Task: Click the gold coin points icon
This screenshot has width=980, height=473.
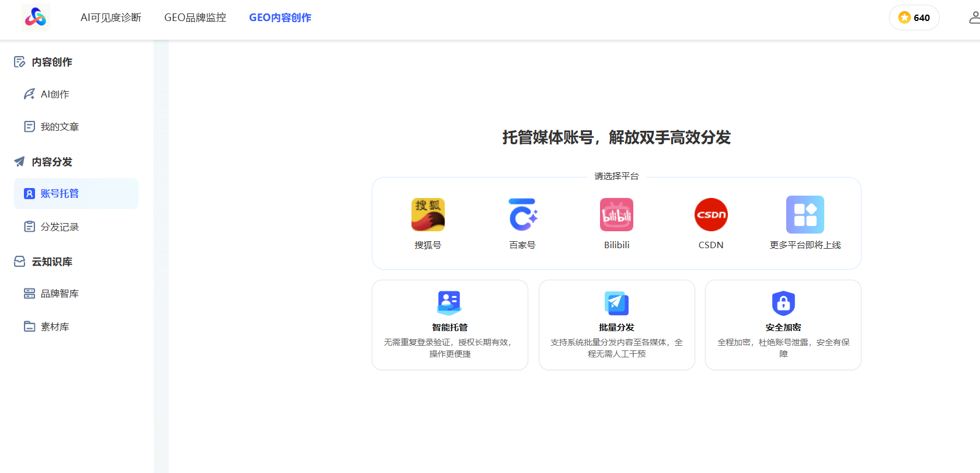Action: click(x=905, y=18)
